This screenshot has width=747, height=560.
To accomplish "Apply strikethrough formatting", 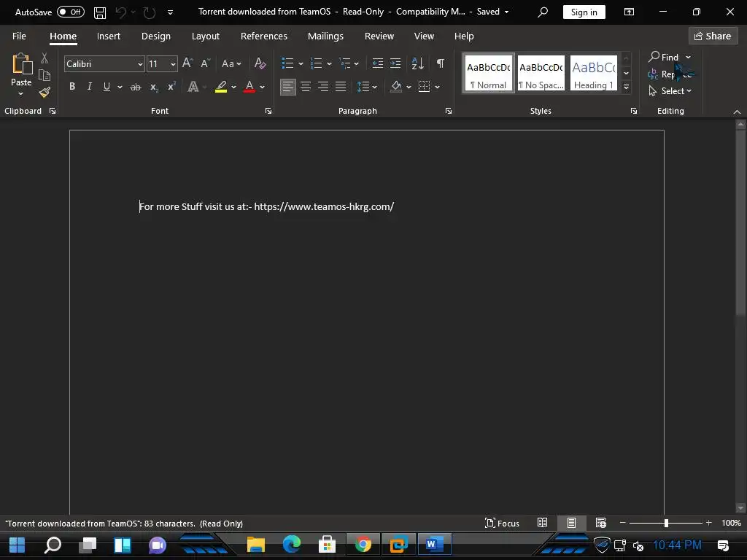I will [x=136, y=87].
